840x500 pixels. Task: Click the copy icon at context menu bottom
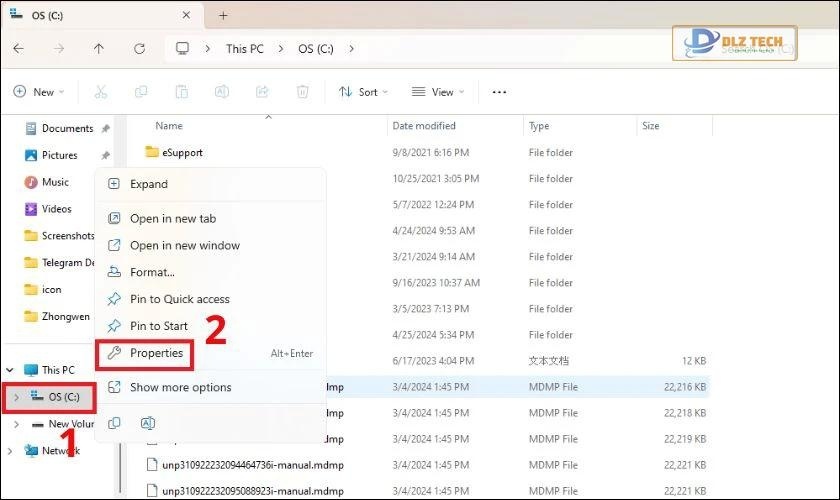pos(114,423)
